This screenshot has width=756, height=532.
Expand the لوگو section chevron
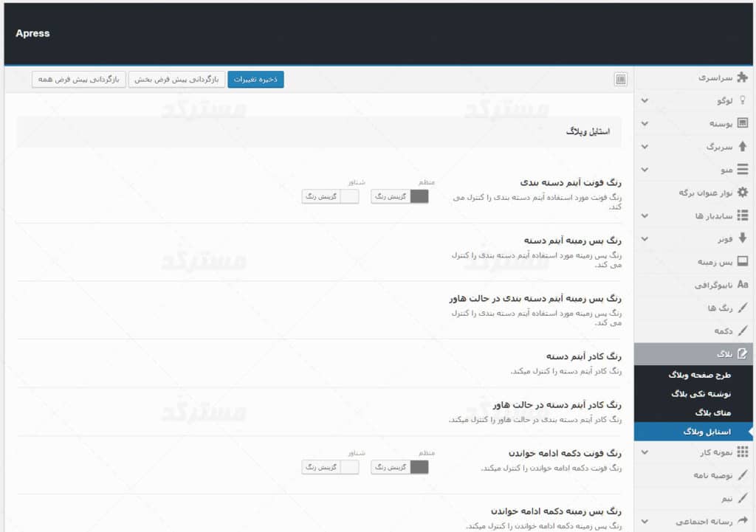pyautogui.click(x=645, y=100)
